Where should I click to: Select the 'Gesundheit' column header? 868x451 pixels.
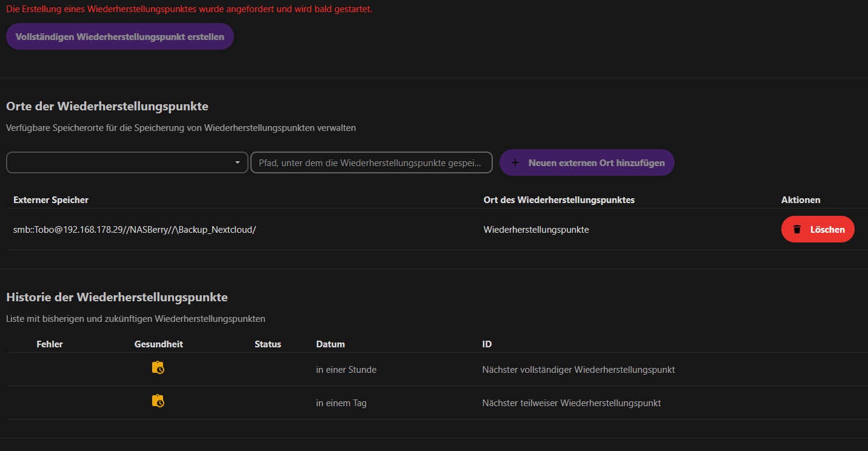pos(159,344)
